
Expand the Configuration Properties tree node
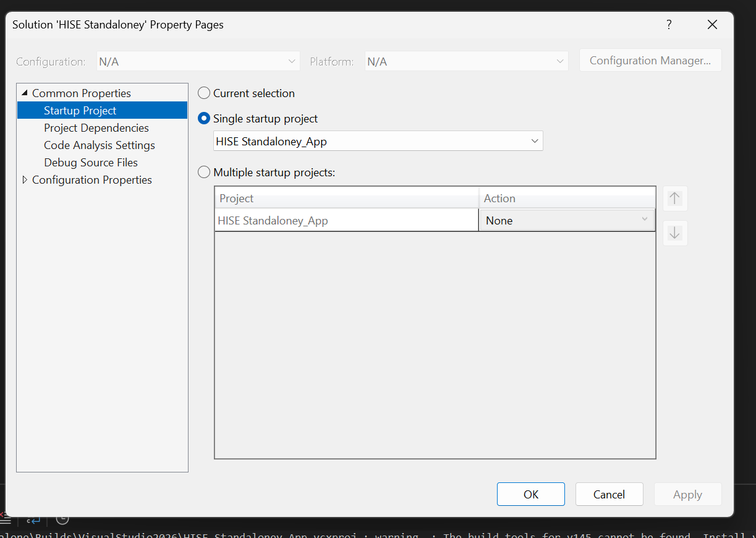[x=25, y=180]
